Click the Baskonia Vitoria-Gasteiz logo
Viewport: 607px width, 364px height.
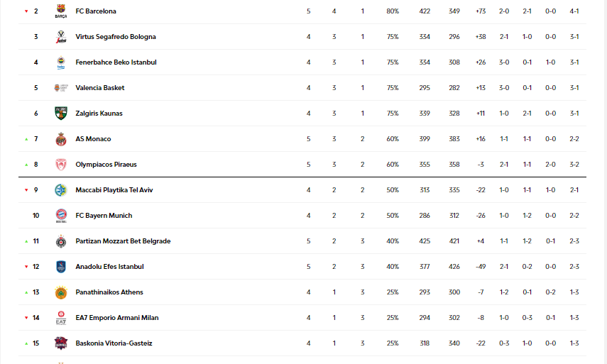pos(60,343)
